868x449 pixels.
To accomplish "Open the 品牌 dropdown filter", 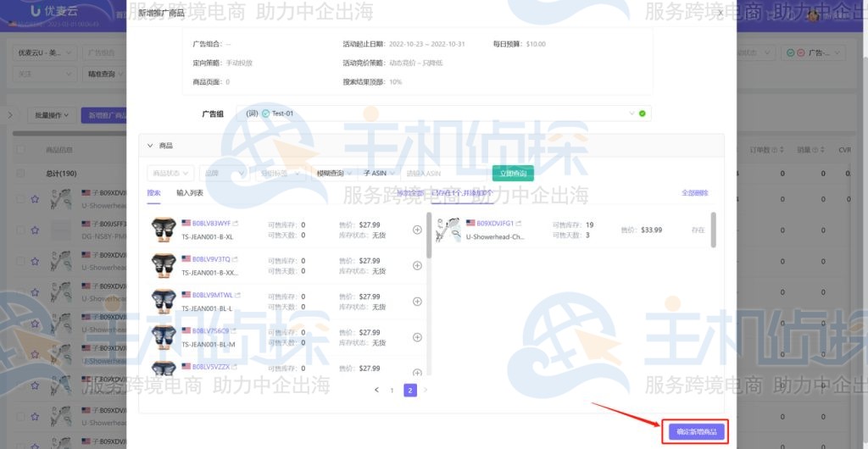I will [224, 173].
